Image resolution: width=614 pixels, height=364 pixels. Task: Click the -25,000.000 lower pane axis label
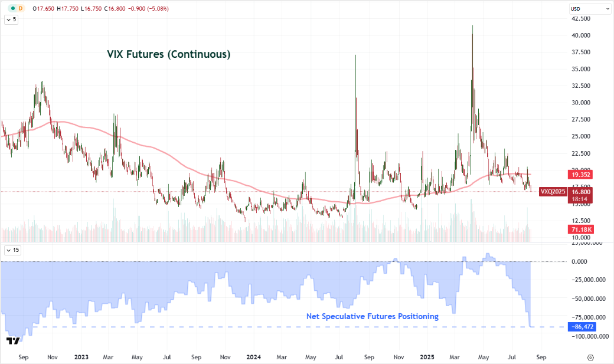(589, 280)
